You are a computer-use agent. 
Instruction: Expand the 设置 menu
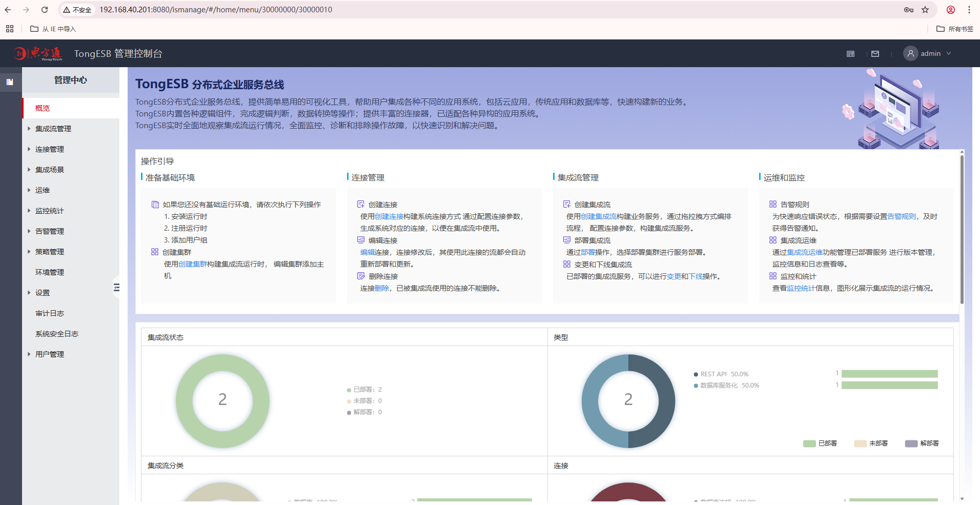tap(71, 293)
